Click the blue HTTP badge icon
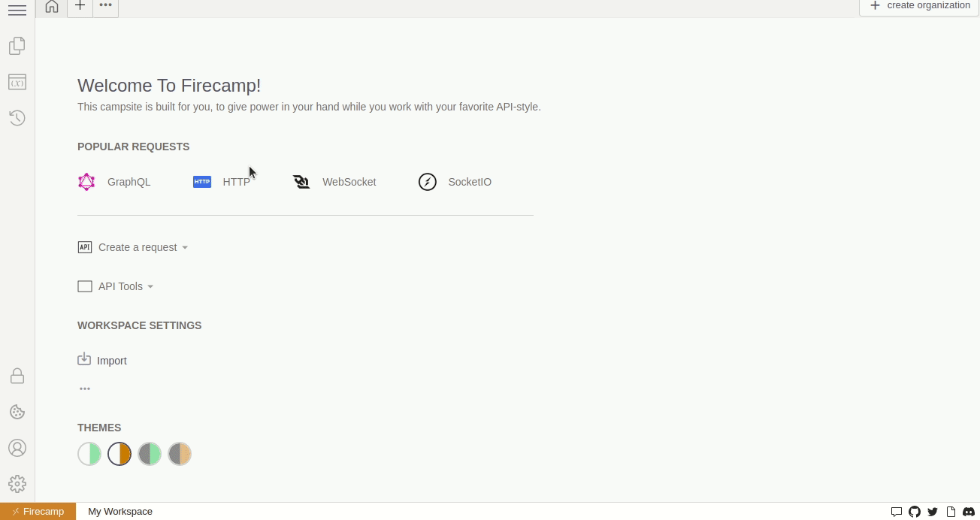 [202, 182]
